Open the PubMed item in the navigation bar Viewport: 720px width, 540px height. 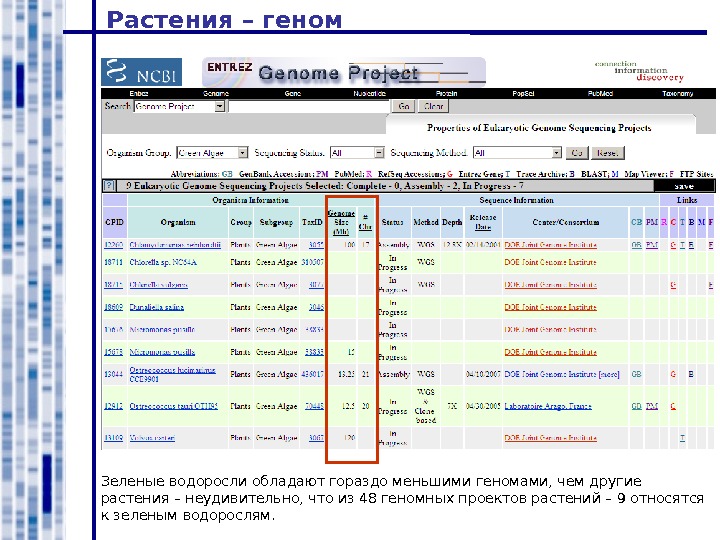pos(600,93)
